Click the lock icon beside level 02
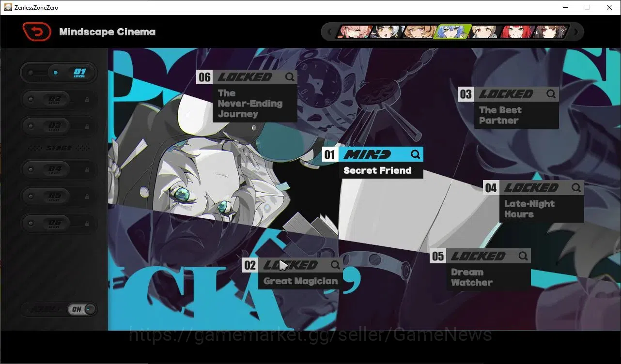 (87, 99)
